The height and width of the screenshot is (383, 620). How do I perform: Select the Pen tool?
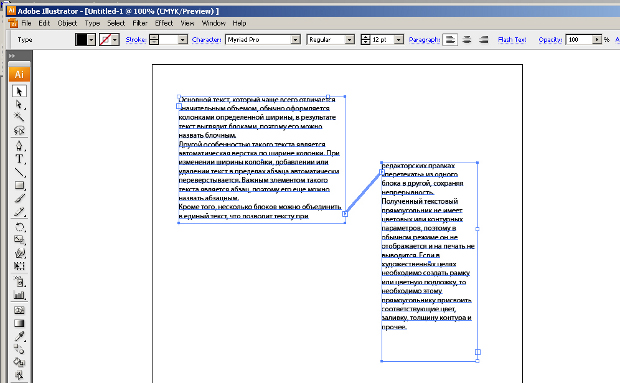click(x=19, y=146)
